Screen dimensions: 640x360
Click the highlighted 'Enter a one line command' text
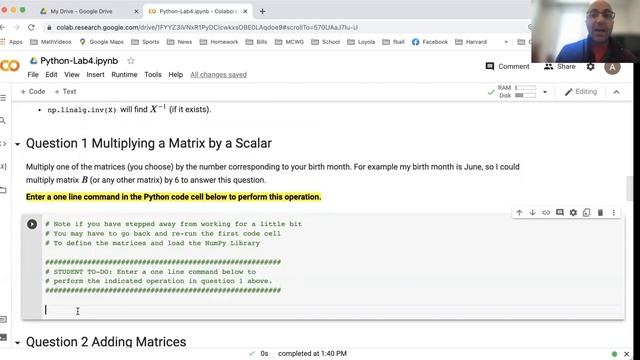coord(173,197)
